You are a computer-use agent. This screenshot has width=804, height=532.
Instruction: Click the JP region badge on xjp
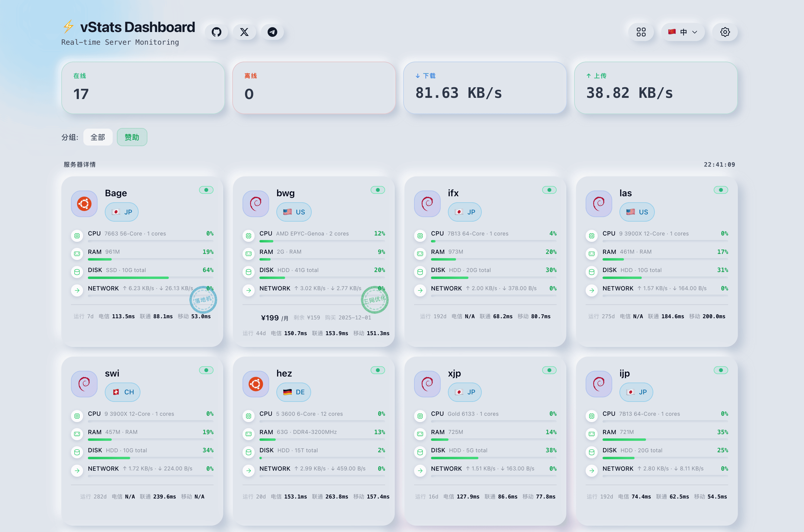pyautogui.click(x=465, y=392)
